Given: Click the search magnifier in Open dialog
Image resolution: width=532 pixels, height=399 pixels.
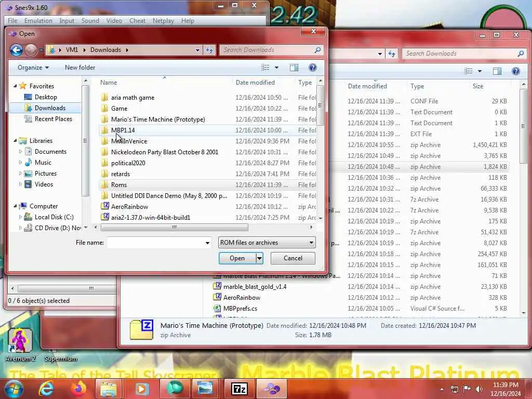Looking at the screenshot, I should pos(317,50).
